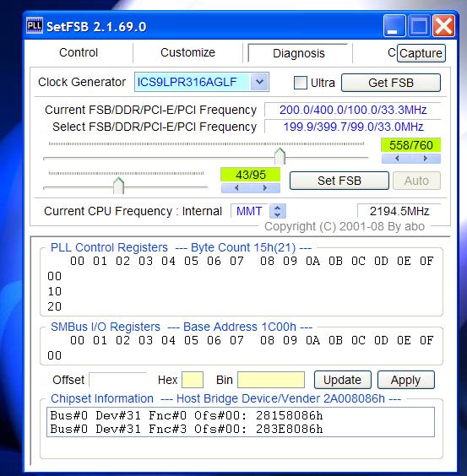Click the yellow Bin input field

click(271, 380)
